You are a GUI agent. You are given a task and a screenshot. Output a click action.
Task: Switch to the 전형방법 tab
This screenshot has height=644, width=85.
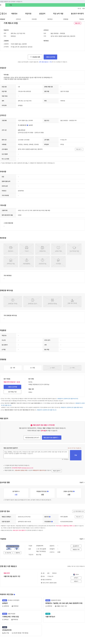[66, 19]
